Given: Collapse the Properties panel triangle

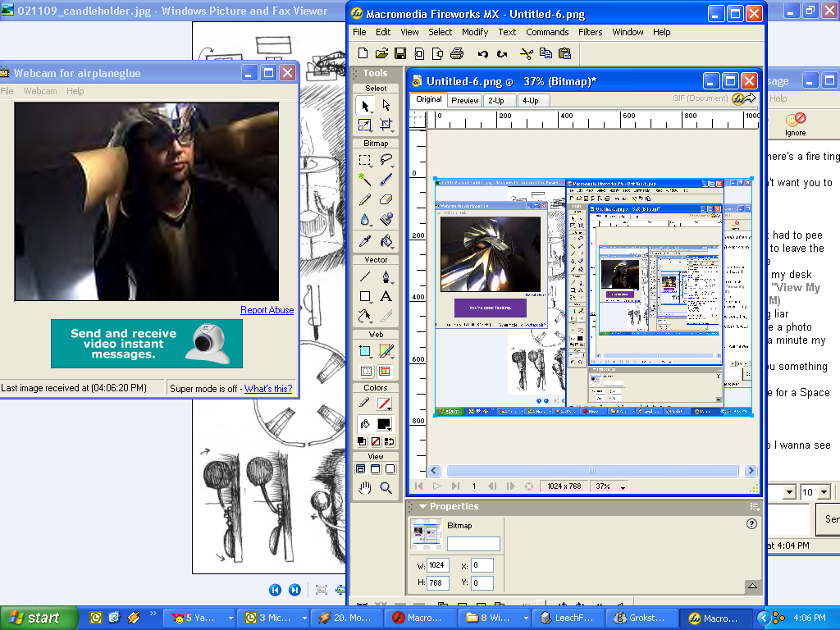Looking at the screenshot, I should tap(422, 506).
